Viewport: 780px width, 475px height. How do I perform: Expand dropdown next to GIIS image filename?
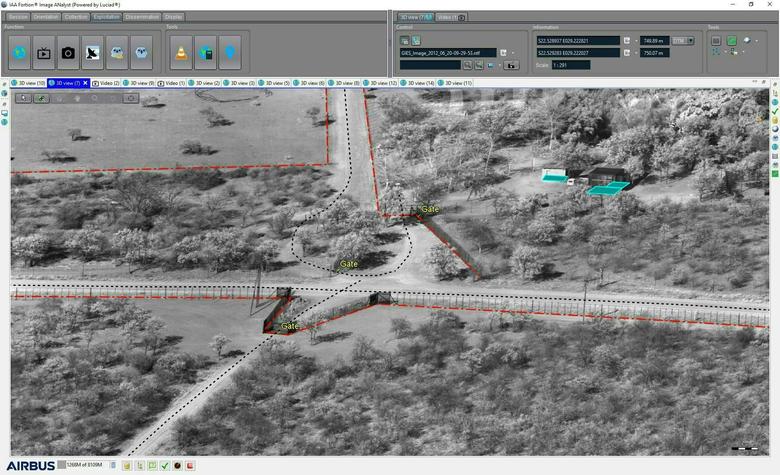513,53
